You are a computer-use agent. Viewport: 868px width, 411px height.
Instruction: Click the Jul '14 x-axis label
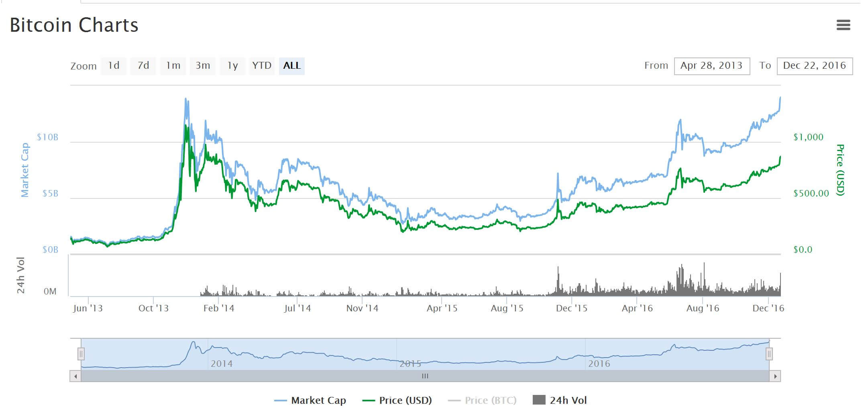coord(297,308)
